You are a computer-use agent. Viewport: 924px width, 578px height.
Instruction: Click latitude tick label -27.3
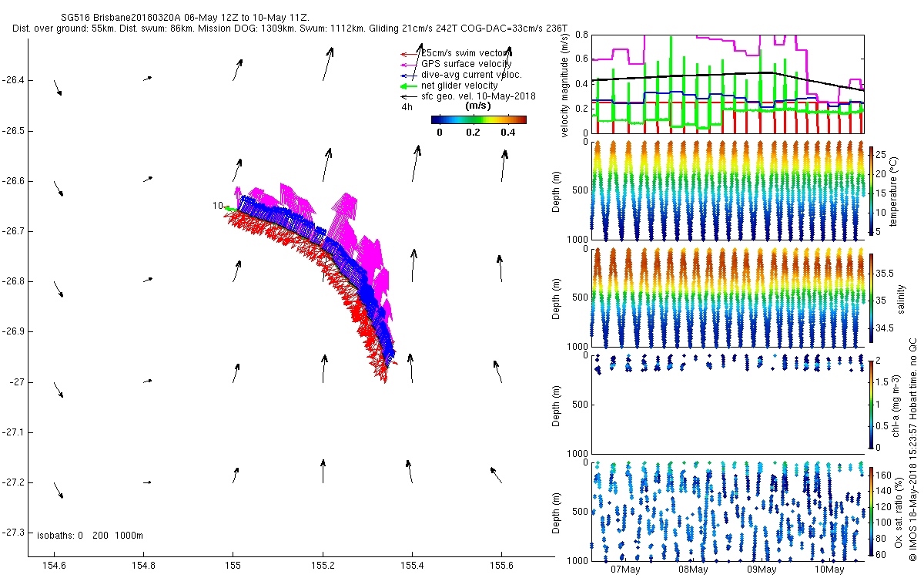14,533
